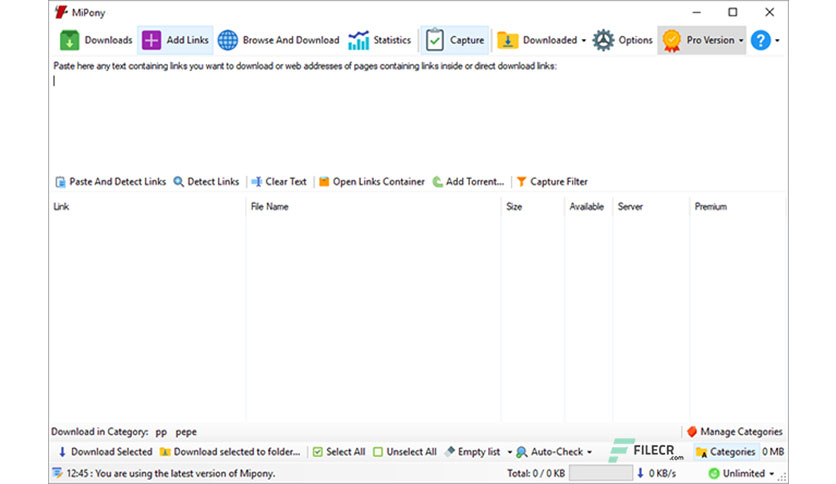This screenshot has width=836, height=484.
Task: Expand the Empty list dropdown arrow
Action: click(510, 453)
